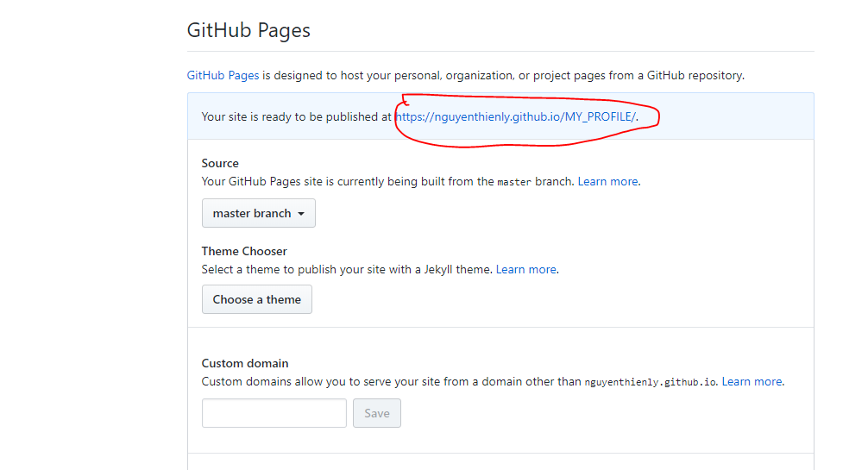Click the GitHub Pages section heading
This screenshot has width=868, height=470.
pyautogui.click(x=248, y=30)
